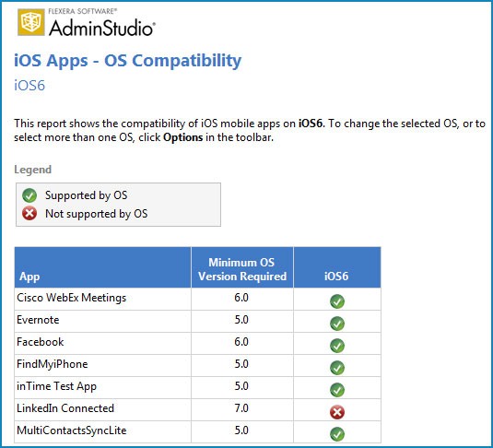Click the inTime Test App status checkmark
This screenshot has width=493, height=448.
point(337,390)
